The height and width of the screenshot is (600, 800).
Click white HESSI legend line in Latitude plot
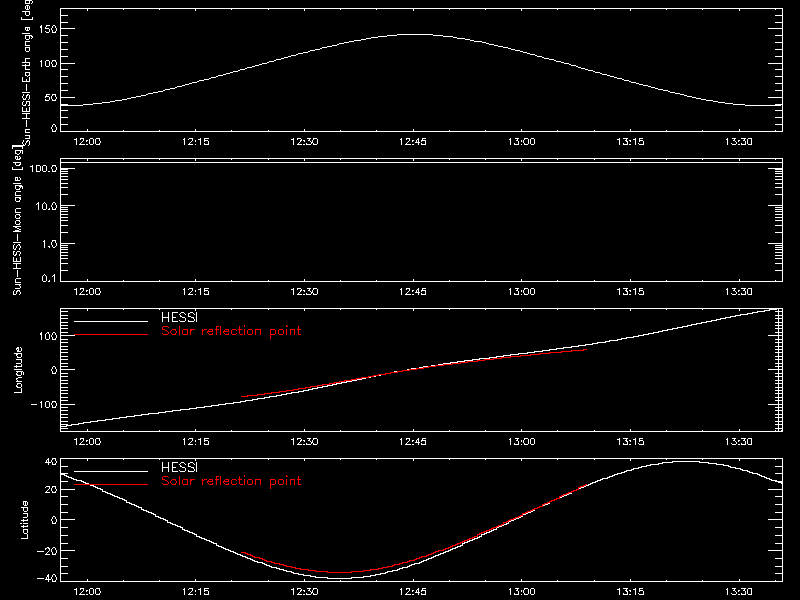coord(111,471)
